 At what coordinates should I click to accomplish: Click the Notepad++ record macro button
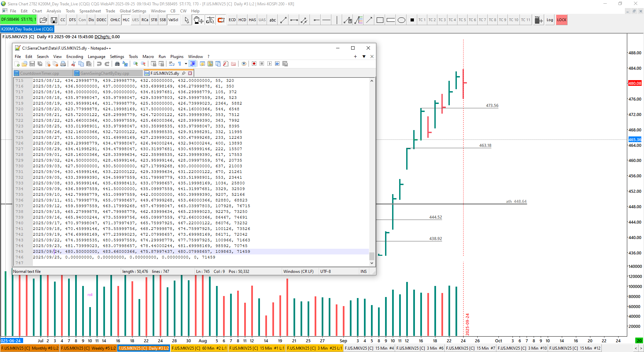click(254, 64)
